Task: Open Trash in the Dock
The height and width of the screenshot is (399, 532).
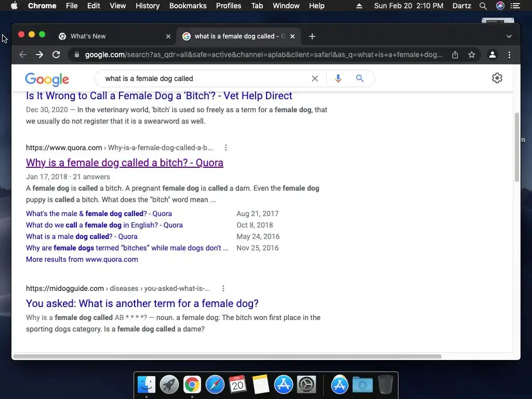Action: (x=385, y=385)
